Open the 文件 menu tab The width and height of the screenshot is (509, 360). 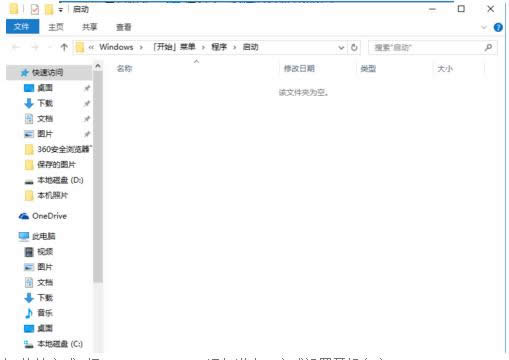pos(22,27)
